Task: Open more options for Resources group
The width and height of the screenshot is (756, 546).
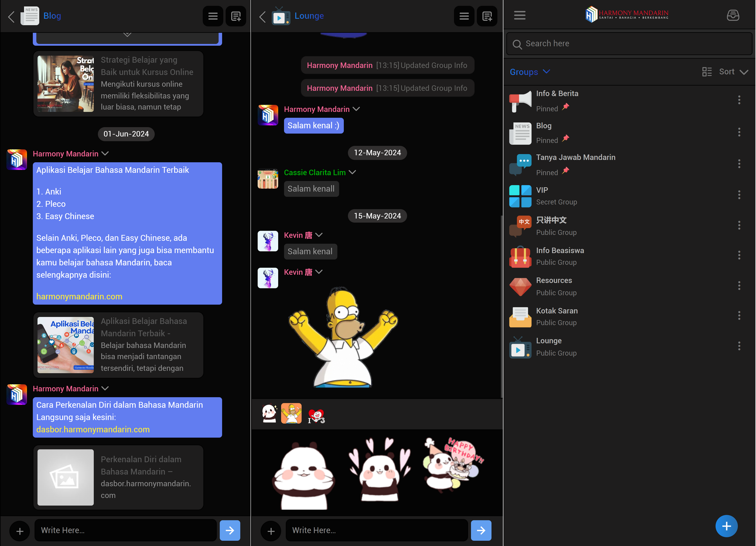Action: coord(739,285)
